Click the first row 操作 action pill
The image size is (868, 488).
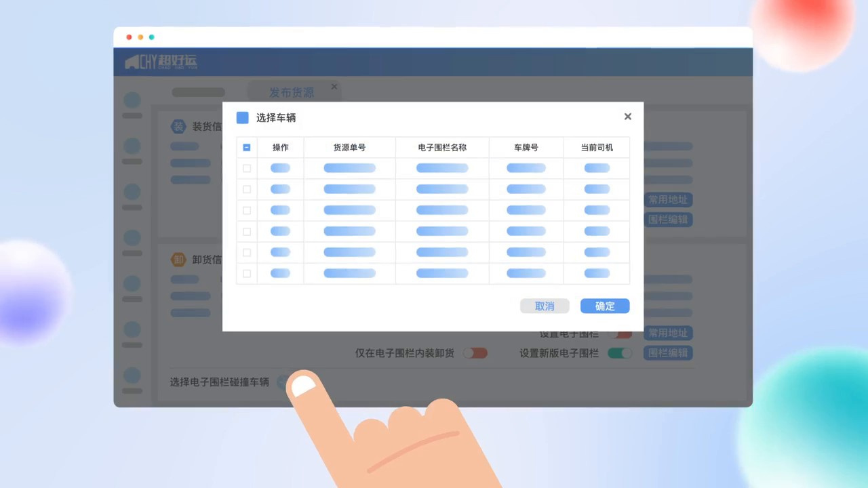[x=280, y=169]
